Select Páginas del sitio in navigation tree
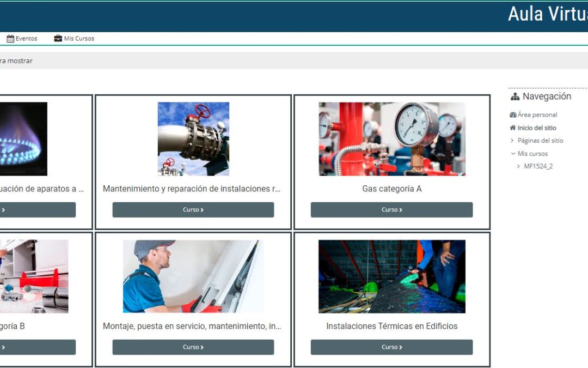Image resolution: width=588 pixels, height=368 pixels. (541, 141)
